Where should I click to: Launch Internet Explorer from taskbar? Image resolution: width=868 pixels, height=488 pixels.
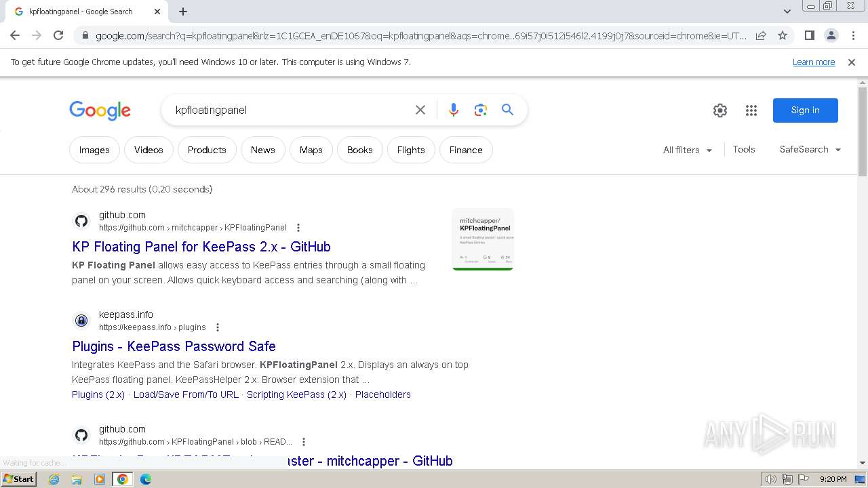tap(54, 479)
